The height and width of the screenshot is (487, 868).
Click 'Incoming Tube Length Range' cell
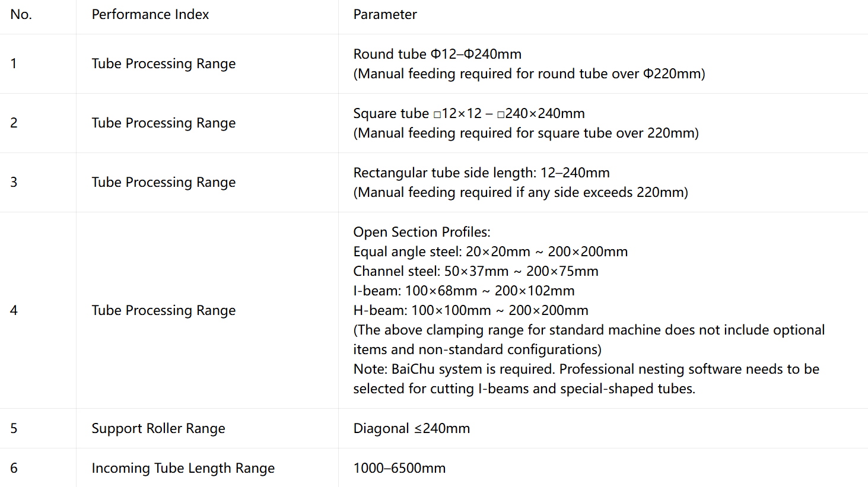click(x=183, y=468)
